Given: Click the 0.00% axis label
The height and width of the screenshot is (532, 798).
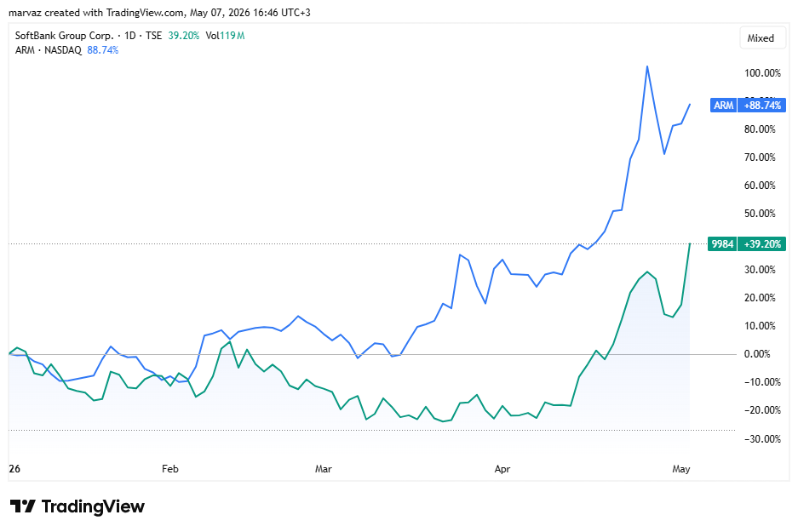Looking at the screenshot, I should point(757,354).
